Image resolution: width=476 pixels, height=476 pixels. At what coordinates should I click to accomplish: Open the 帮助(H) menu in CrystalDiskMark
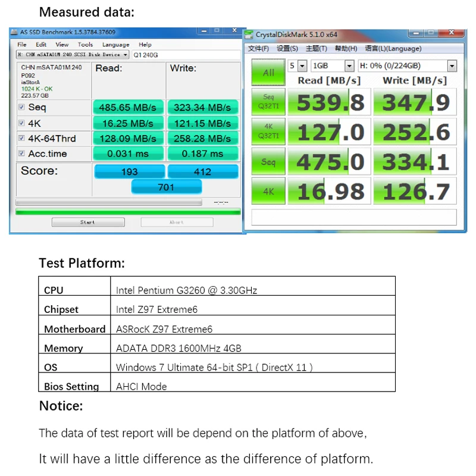pyautogui.click(x=346, y=49)
